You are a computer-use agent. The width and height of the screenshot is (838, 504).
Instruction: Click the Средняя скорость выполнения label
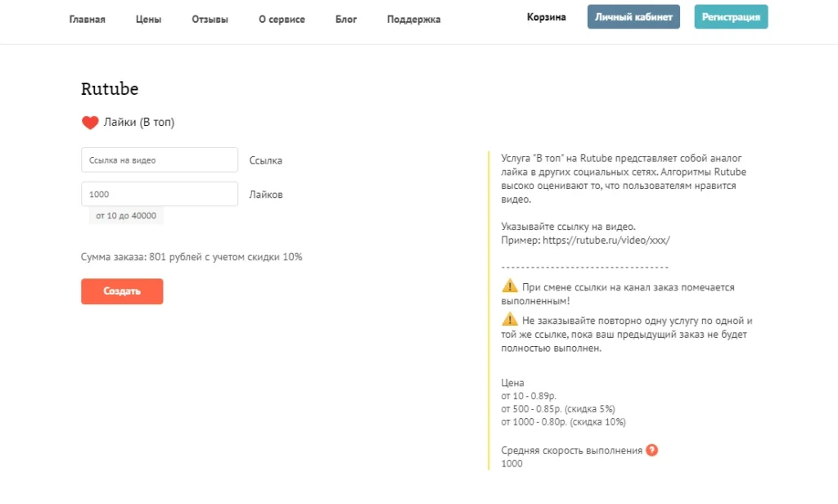pyautogui.click(x=571, y=451)
